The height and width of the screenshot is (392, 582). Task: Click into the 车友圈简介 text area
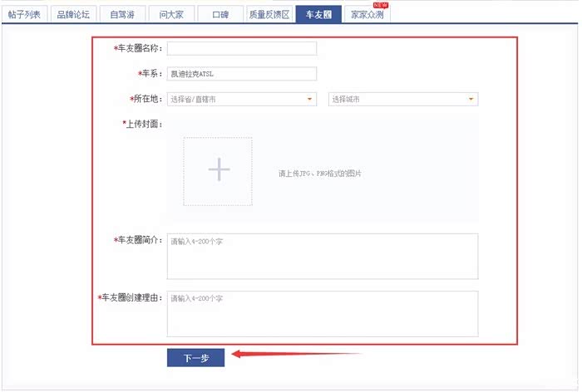pos(322,256)
